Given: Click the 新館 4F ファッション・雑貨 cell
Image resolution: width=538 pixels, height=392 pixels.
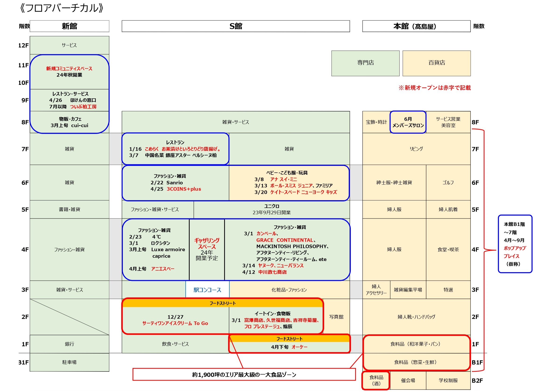Looking at the screenshot, I should pyautogui.click(x=70, y=250).
